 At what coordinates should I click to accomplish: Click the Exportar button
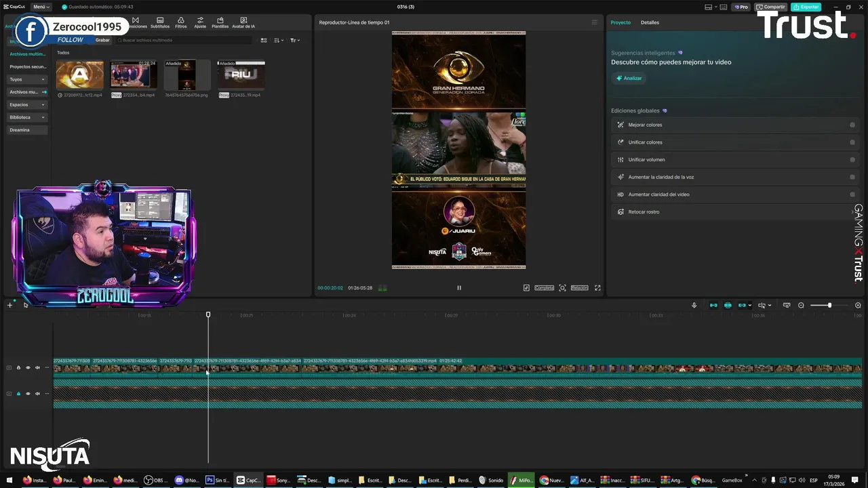806,7
